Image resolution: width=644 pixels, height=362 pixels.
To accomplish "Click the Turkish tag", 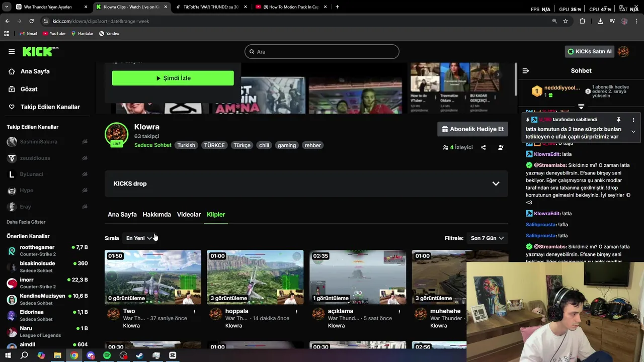I will (186, 145).
